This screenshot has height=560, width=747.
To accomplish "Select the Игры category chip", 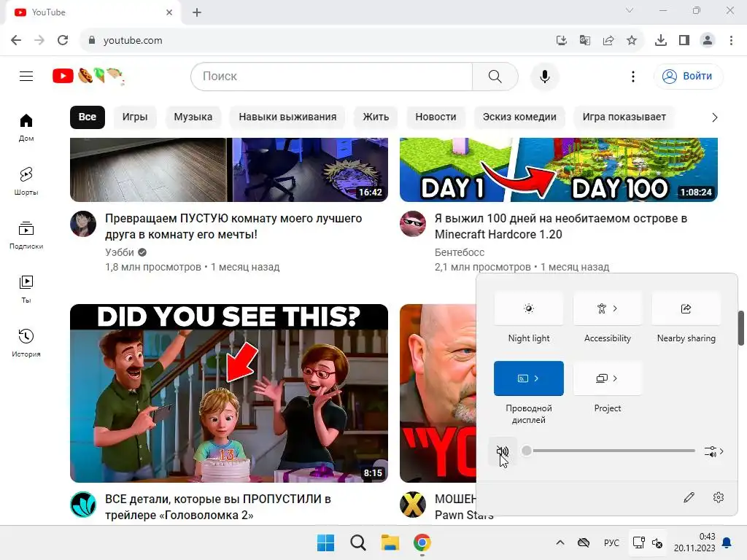I will pyautogui.click(x=135, y=117).
